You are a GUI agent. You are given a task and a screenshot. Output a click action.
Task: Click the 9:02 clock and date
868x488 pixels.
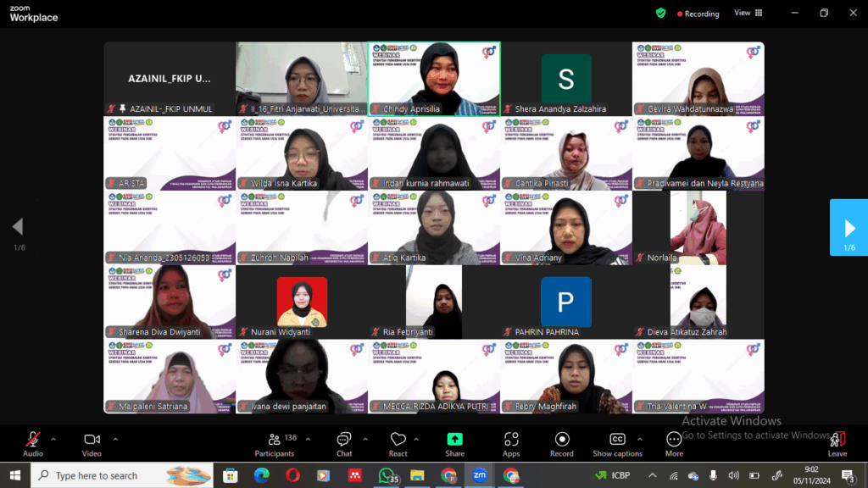[x=811, y=475]
